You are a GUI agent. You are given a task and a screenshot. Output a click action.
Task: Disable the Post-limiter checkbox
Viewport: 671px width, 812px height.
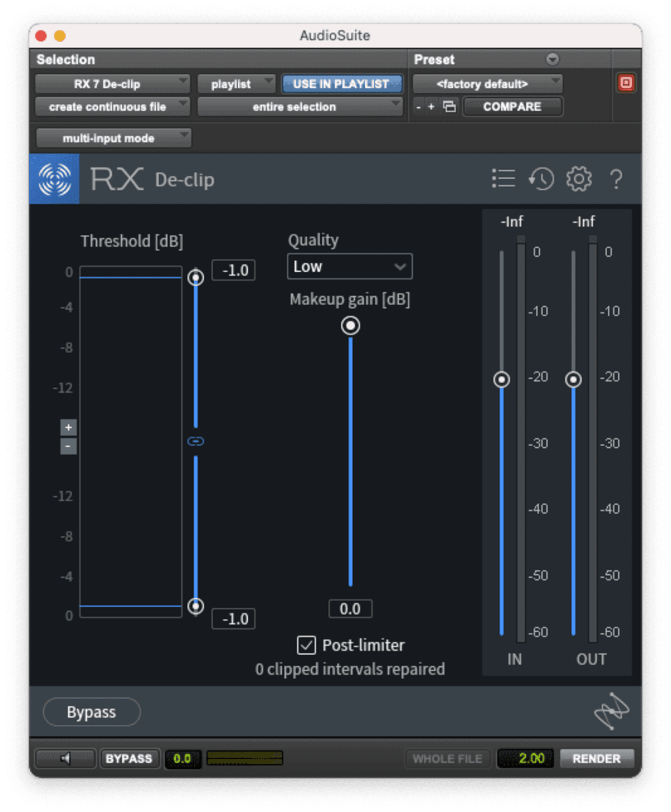[306, 645]
